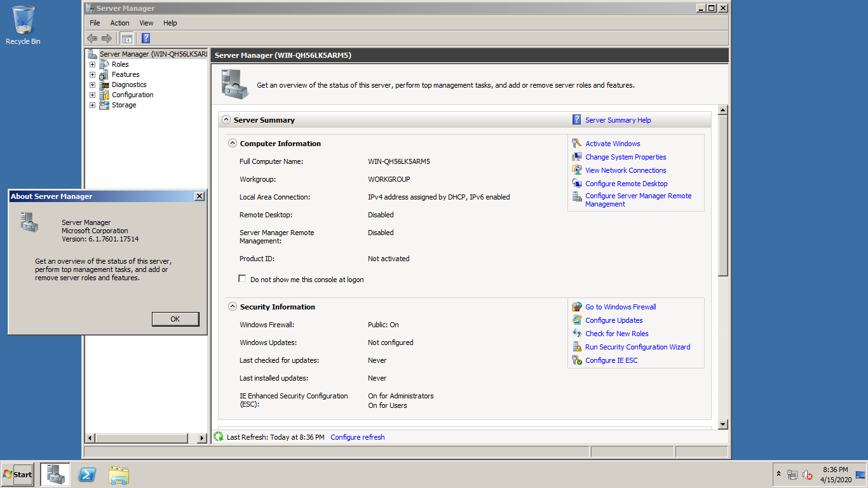This screenshot has height=488, width=868.
Task: Click the vertical scrollbar up arrow
Action: click(x=722, y=110)
